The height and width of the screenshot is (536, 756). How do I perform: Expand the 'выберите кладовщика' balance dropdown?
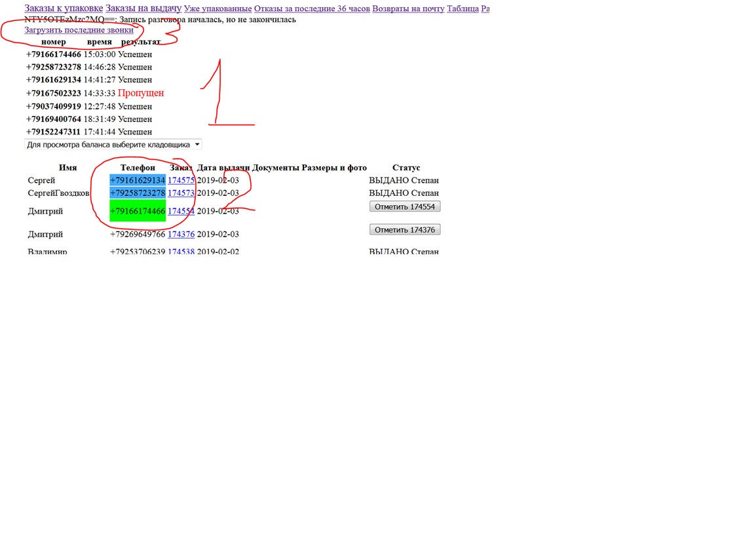(x=113, y=144)
